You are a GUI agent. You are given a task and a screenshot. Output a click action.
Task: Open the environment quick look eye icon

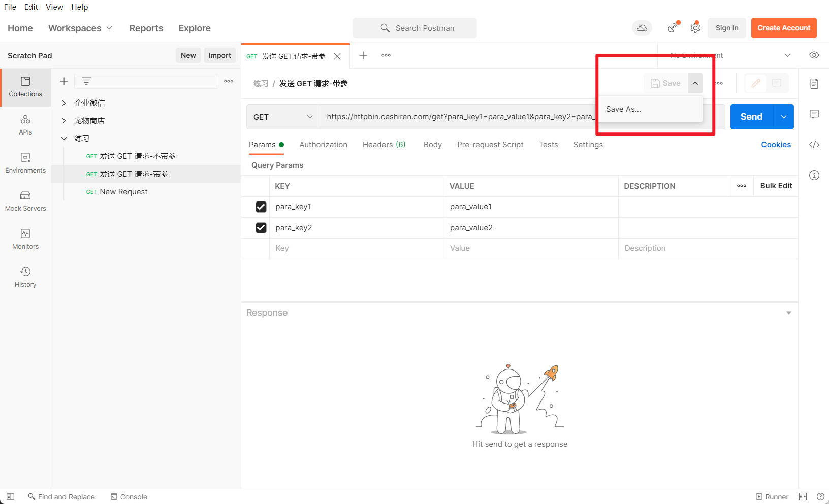pos(814,55)
